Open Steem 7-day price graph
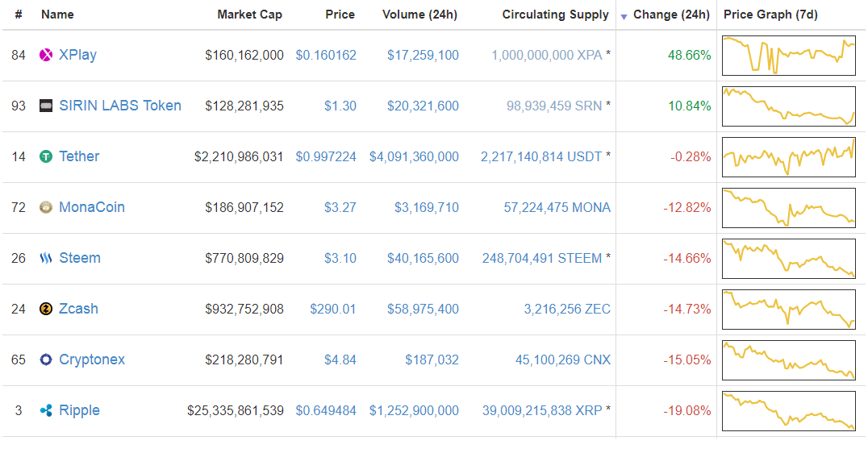 pos(788,258)
